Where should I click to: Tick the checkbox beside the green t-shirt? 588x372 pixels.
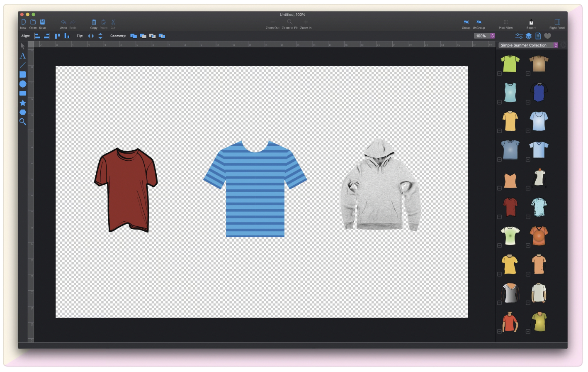coord(499,74)
